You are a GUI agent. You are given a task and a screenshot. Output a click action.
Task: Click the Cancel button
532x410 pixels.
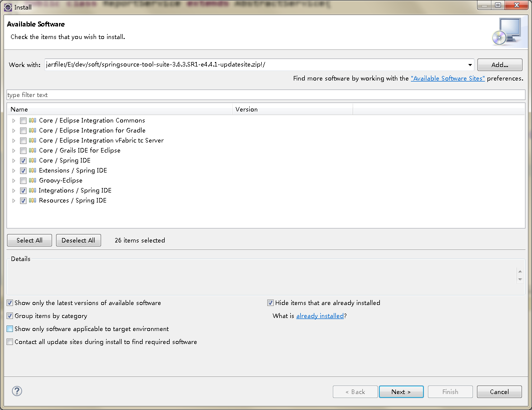[499, 391]
